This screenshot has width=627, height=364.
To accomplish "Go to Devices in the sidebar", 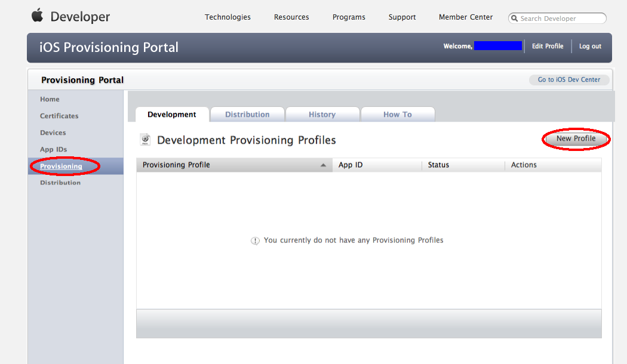I will coord(53,132).
